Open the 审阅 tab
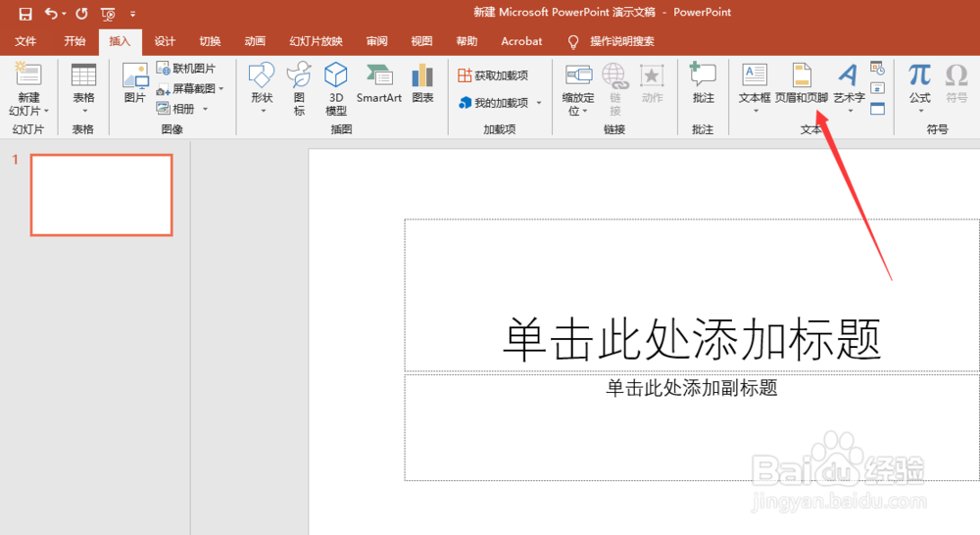The image size is (980, 535). point(377,41)
